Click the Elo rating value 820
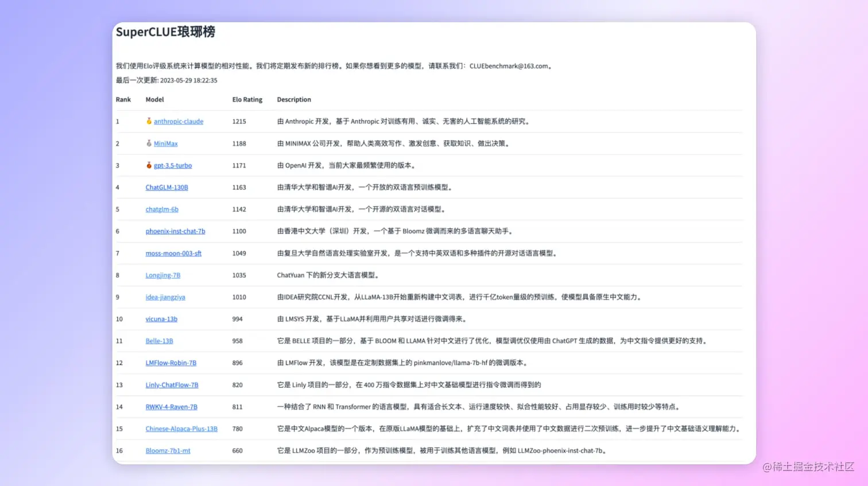Image resolution: width=868 pixels, height=486 pixels. click(x=238, y=385)
